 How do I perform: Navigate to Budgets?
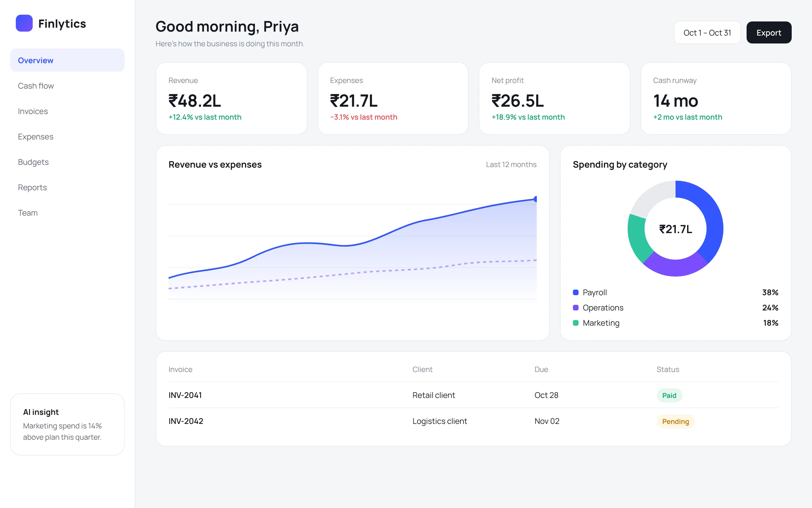click(67, 162)
